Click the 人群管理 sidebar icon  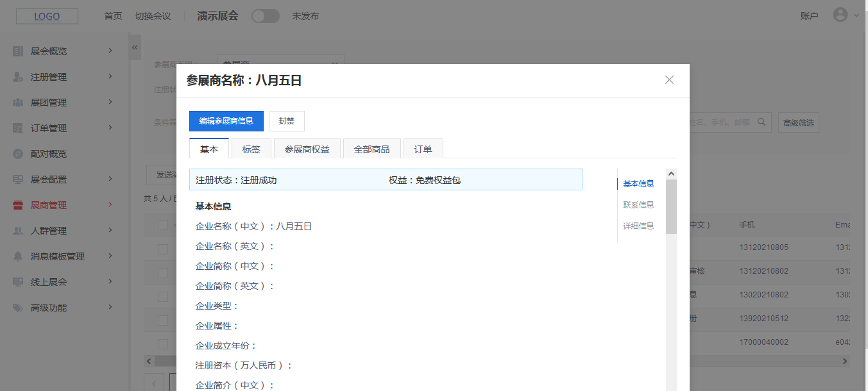pos(18,231)
